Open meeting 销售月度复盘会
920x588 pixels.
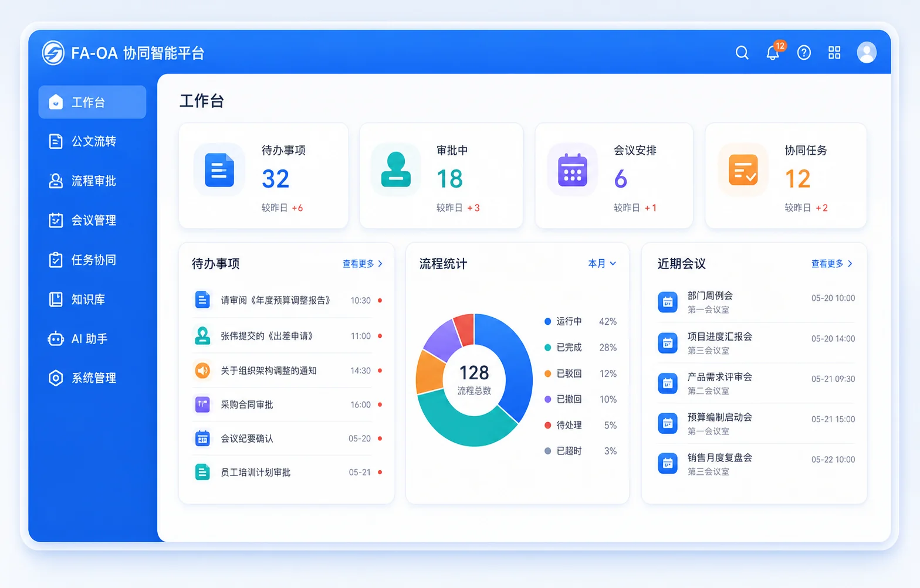[x=756, y=464]
